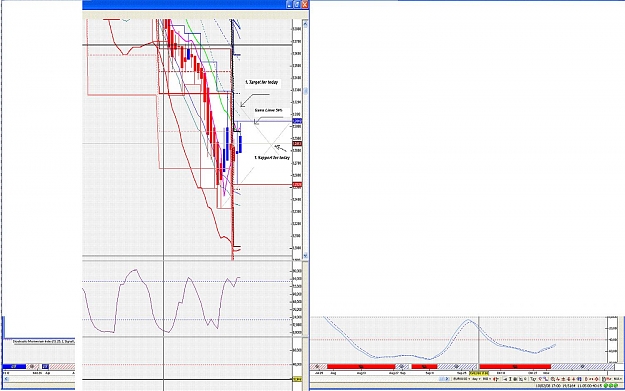Open the 'day' timeframe dropdown in bottom toolbar
This screenshot has width=625, height=391.
coord(476,379)
